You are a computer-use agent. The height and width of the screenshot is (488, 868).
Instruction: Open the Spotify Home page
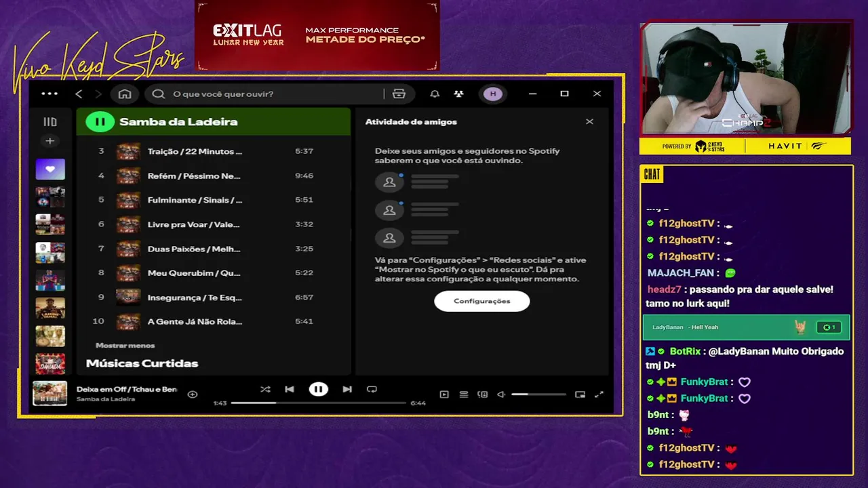point(125,94)
